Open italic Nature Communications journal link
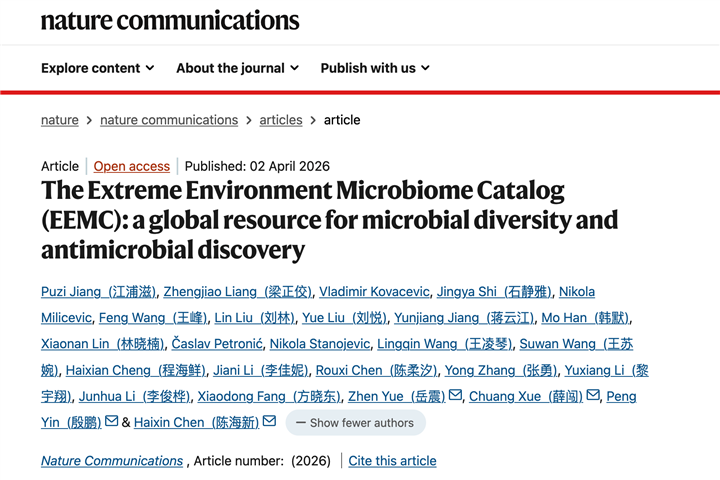 pos(112,461)
